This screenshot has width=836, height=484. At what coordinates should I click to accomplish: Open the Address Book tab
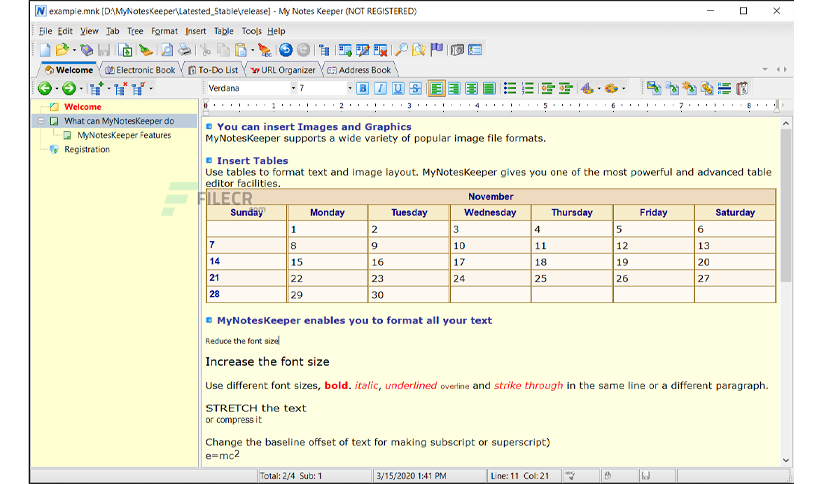[359, 70]
